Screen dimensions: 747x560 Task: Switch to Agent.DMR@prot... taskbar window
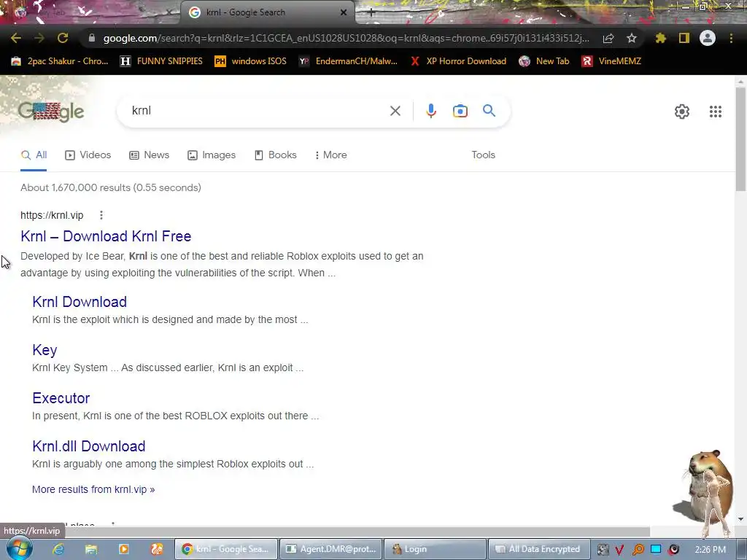click(330, 549)
